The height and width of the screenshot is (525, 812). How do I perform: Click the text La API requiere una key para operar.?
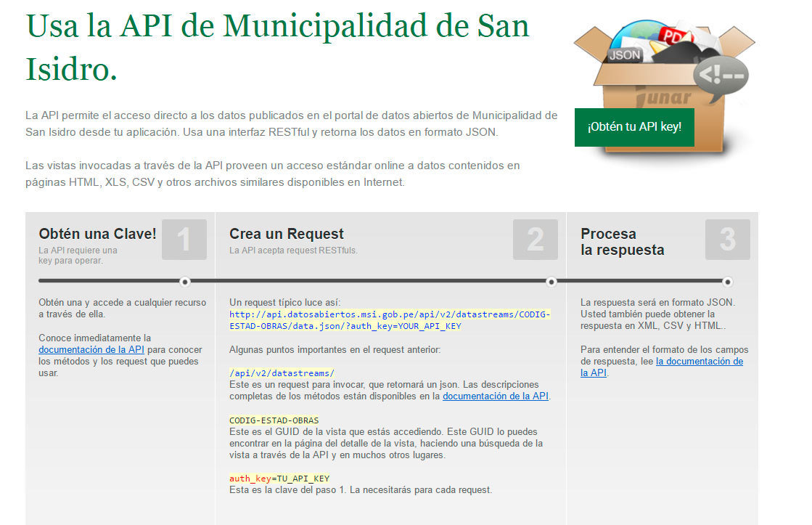pos(78,256)
